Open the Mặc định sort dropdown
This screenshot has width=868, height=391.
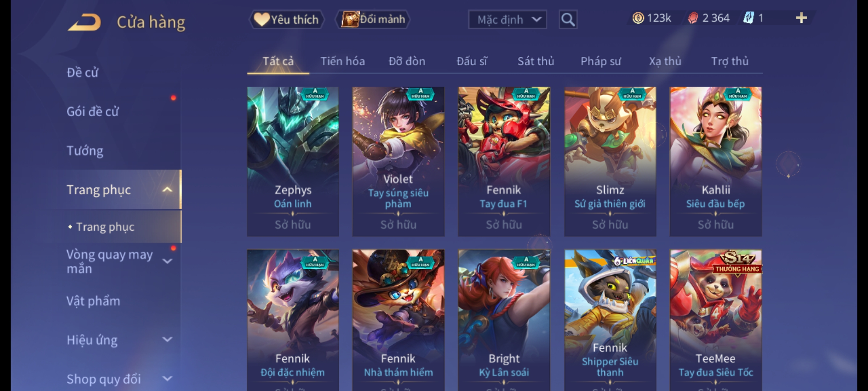[x=507, y=20]
